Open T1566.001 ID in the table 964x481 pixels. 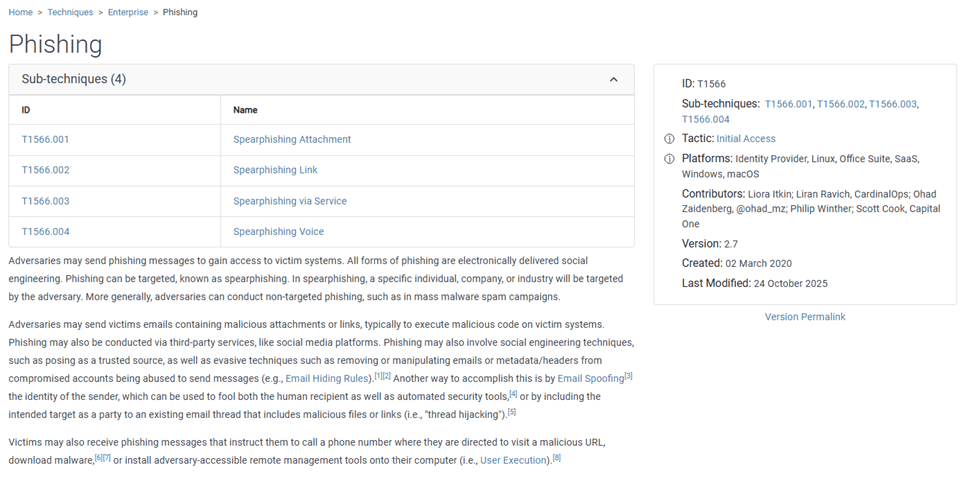(45, 139)
